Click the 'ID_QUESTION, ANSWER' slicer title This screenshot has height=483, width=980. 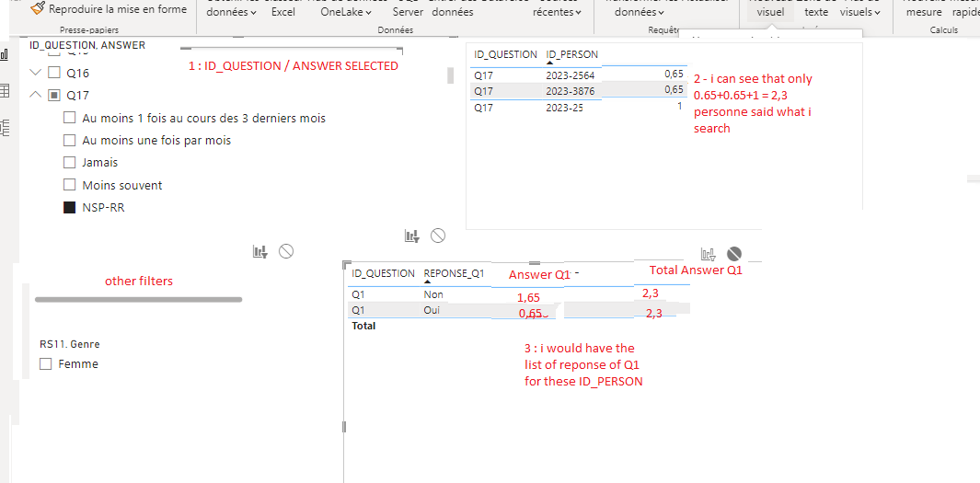(x=87, y=45)
